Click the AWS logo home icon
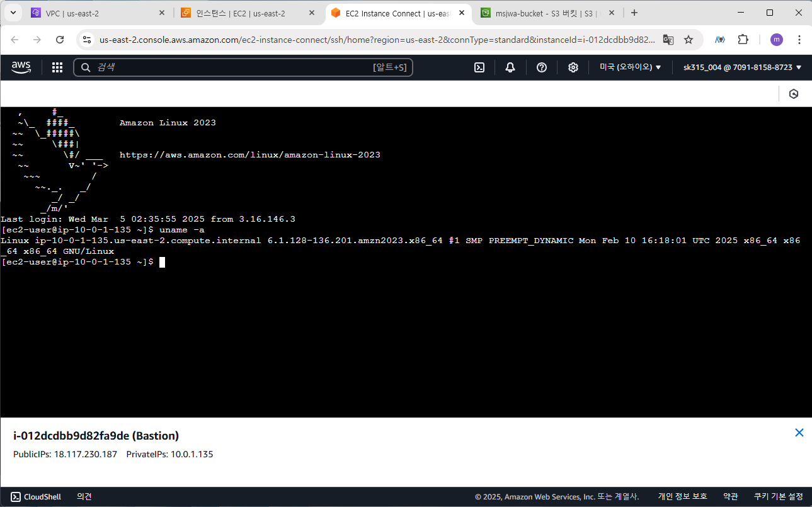This screenshot has height=507, width=812. (21, 67)
